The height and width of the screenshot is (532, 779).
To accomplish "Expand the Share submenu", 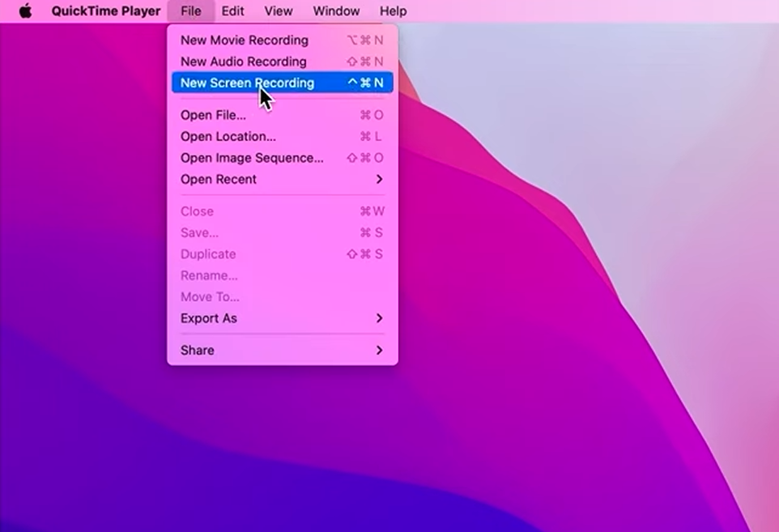I will 197,350.
